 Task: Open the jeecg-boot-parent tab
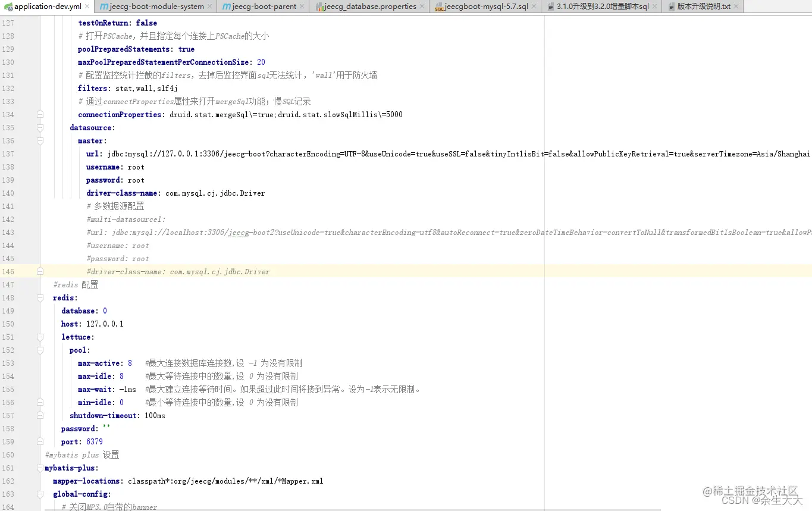(x=264, y=7)
